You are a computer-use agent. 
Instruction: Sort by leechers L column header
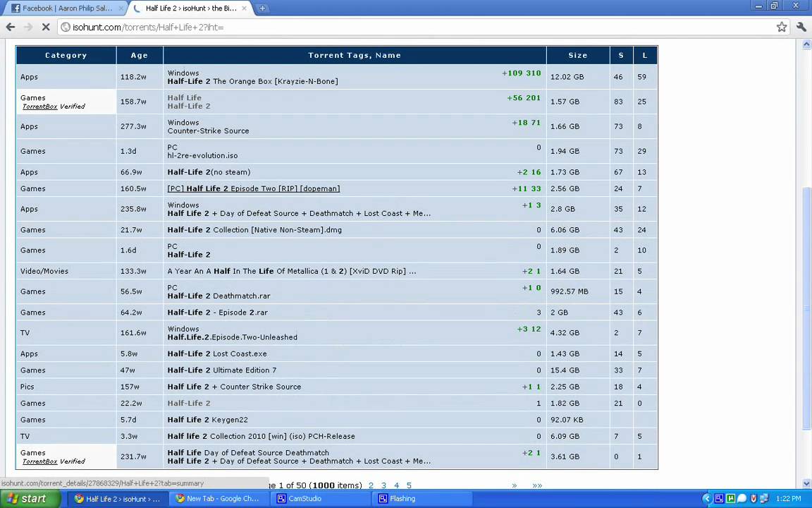(645, 56)
